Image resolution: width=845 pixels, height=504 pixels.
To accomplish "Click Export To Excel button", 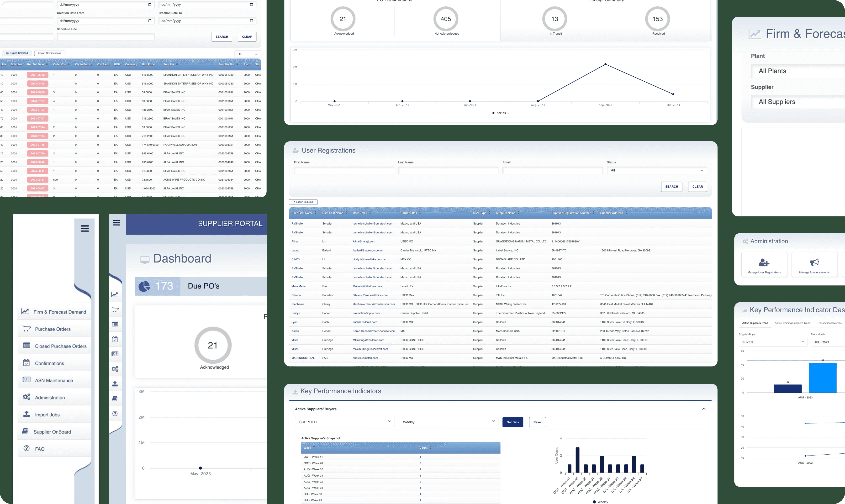I will (x=303, y=202).
